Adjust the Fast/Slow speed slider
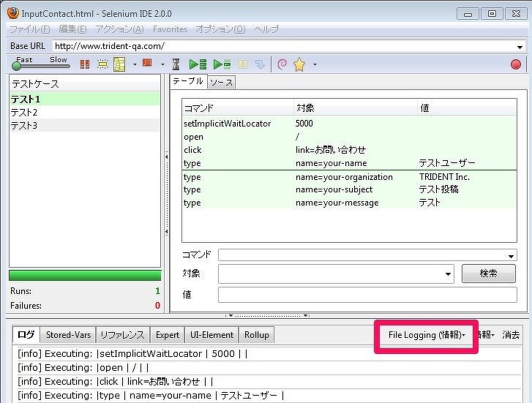The image size is (532, 403). click(x=18, y=67)
